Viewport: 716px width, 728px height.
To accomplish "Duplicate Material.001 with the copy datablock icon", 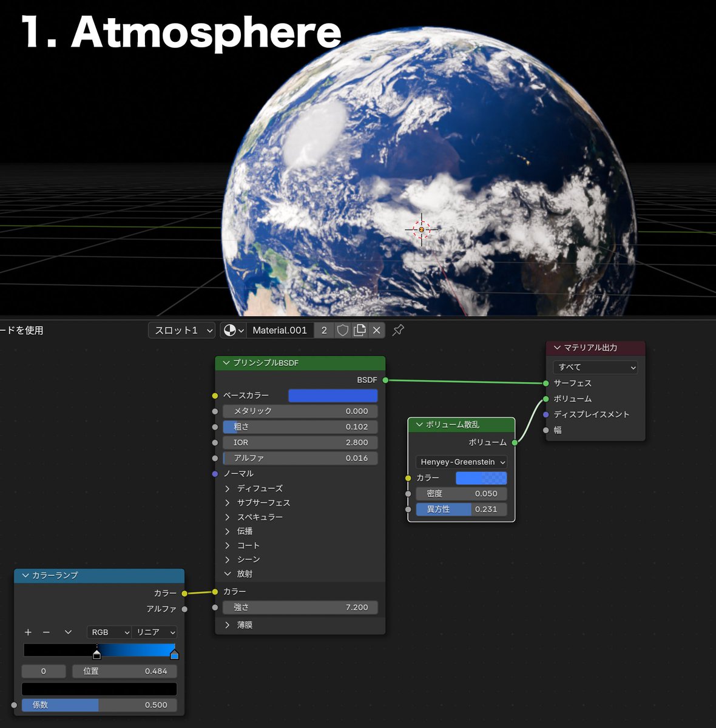I will click(x=359, y=330).
